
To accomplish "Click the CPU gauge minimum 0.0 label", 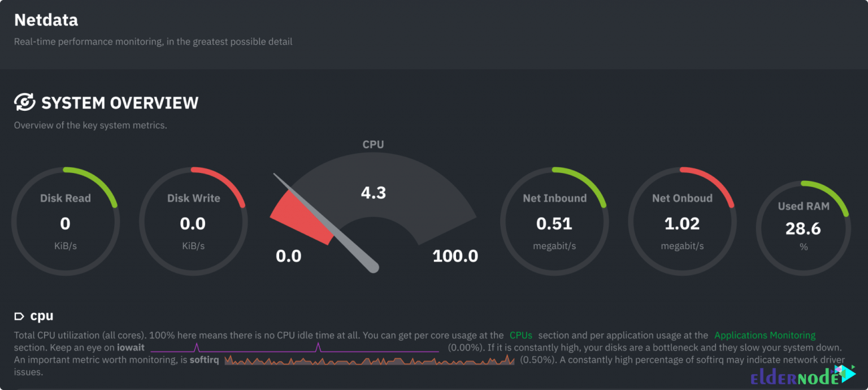I will 289,256.
